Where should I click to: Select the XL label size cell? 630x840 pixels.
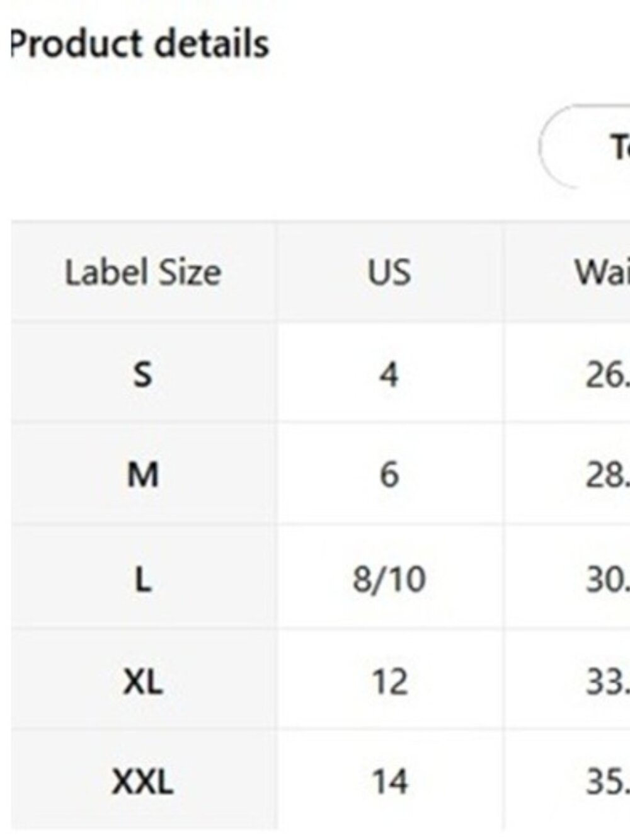click(143, 681)
